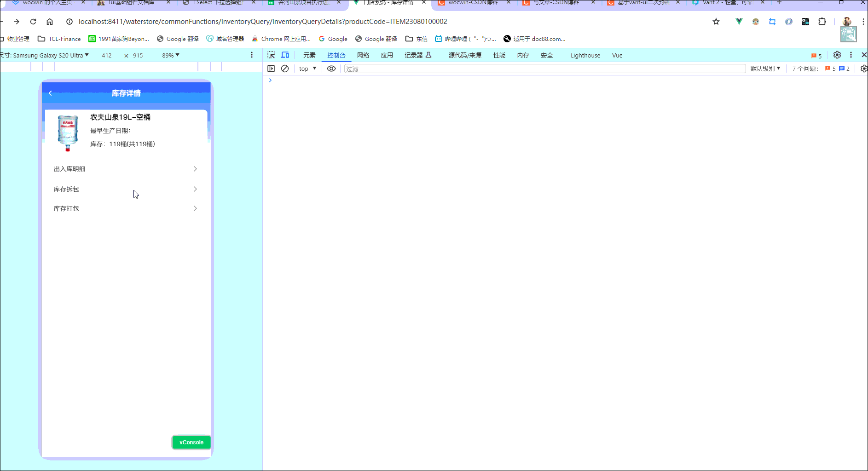Open a new browser tab
868x471 pixels.
779,3
